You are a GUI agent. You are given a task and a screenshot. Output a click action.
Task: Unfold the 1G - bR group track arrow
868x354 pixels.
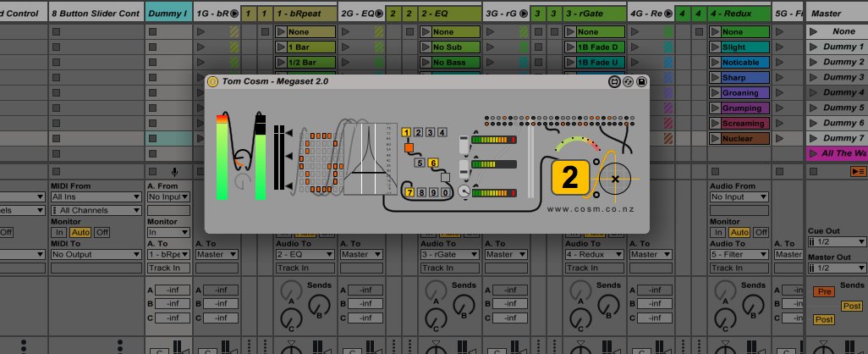[233, 14]
